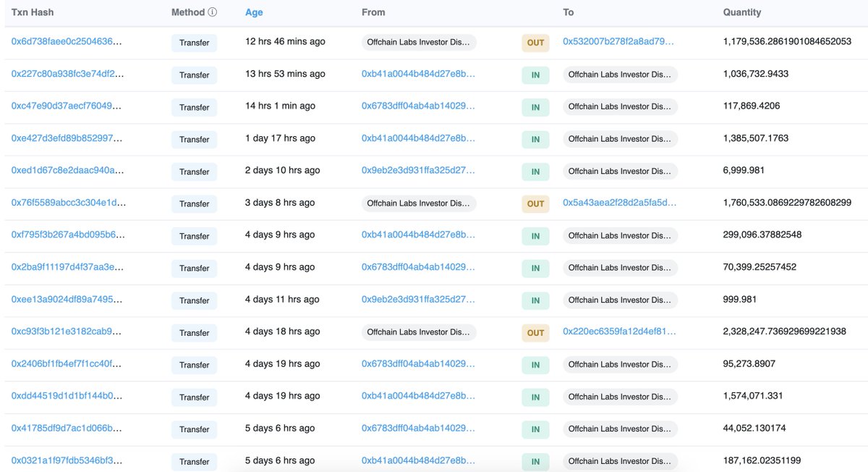
Task: Open sender address in 299,096.37882548 row
Action: point(419,235)
